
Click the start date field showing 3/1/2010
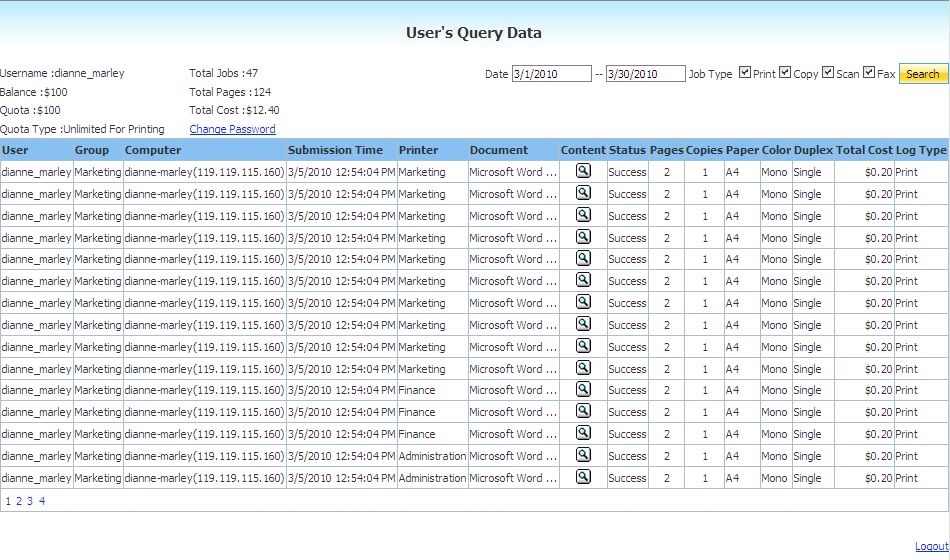pos(551,74)
